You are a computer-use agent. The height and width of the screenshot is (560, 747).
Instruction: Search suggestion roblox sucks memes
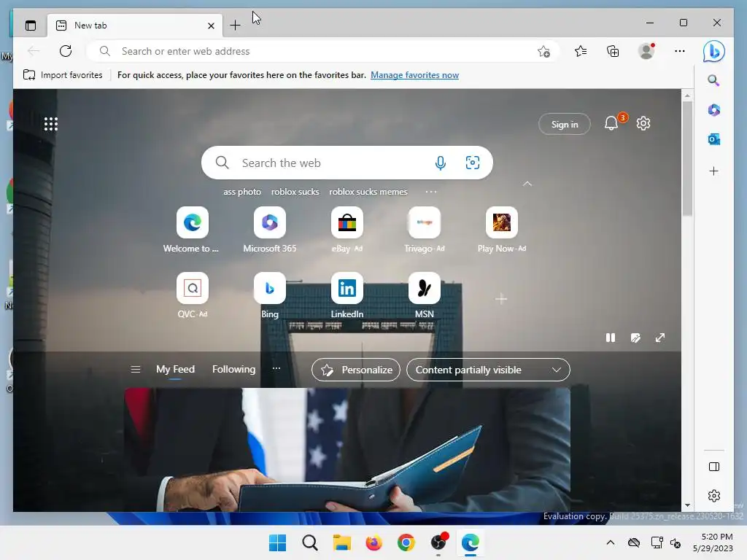[x=368, y=192]
